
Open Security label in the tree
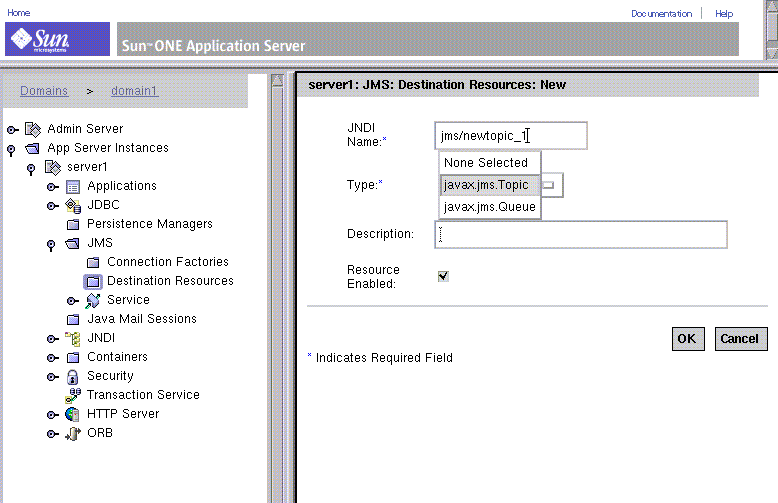[110, 376]
